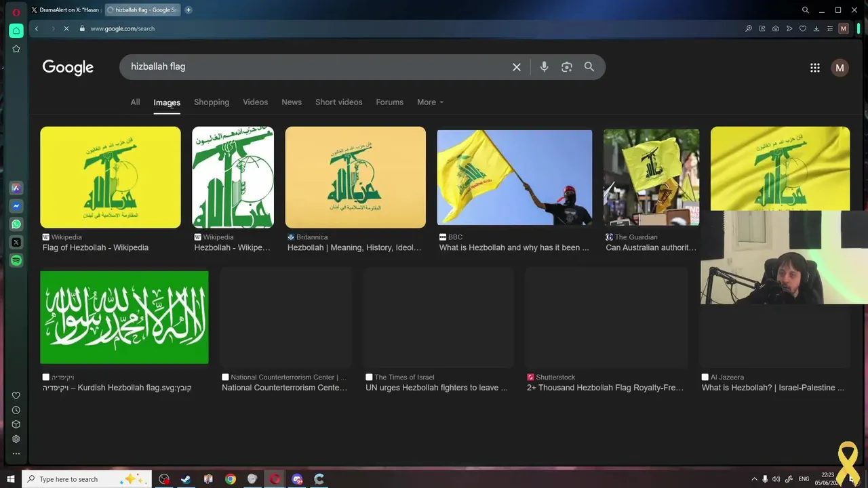Open Messenger from the Opera sidebar
Viewport: 868px width, 488px height.
pos(16,206)
